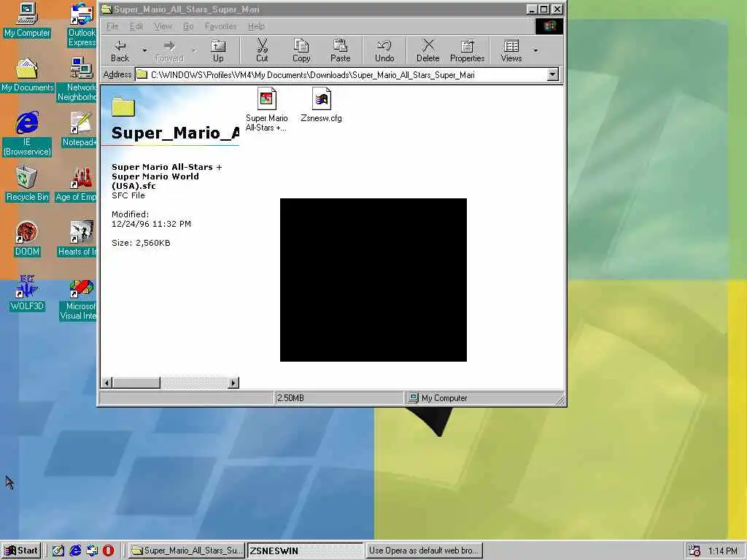The height and width of the screenshot is (560, 747).
Task: Click the folder icon in info pane
Action: click(x=123, y=106)
